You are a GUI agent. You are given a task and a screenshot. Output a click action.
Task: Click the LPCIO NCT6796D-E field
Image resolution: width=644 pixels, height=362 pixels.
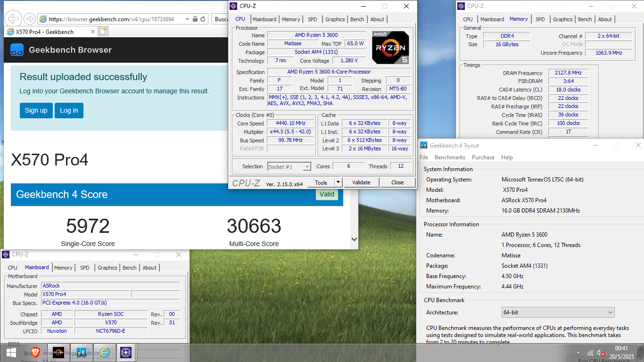pos(111,331)
